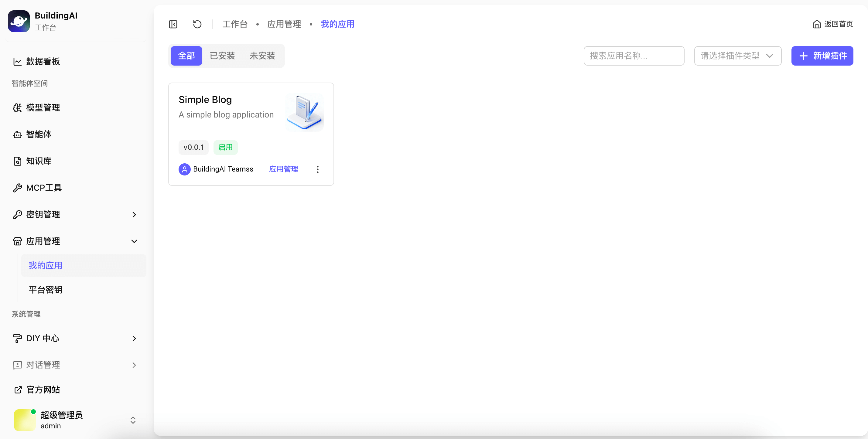Open the 数据看板 dashboard from sidebar
868x439 pixels.
pos(43,61)
